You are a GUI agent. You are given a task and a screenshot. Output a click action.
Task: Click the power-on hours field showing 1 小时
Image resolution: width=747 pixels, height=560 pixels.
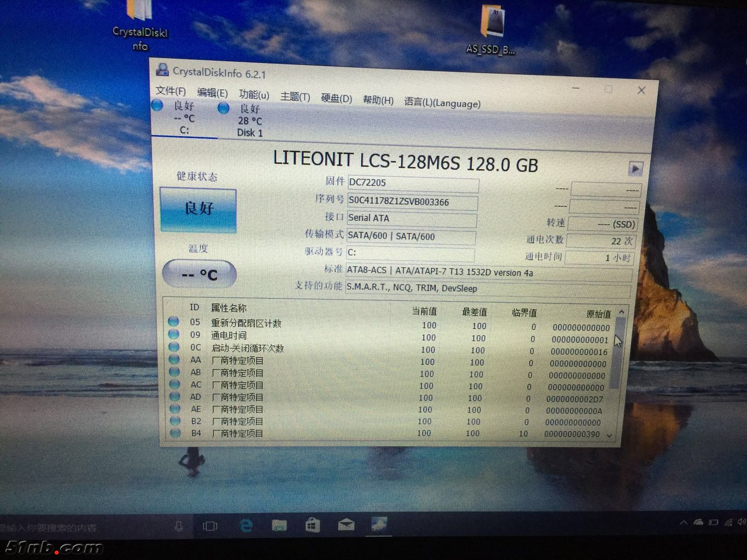coord(600,257)
